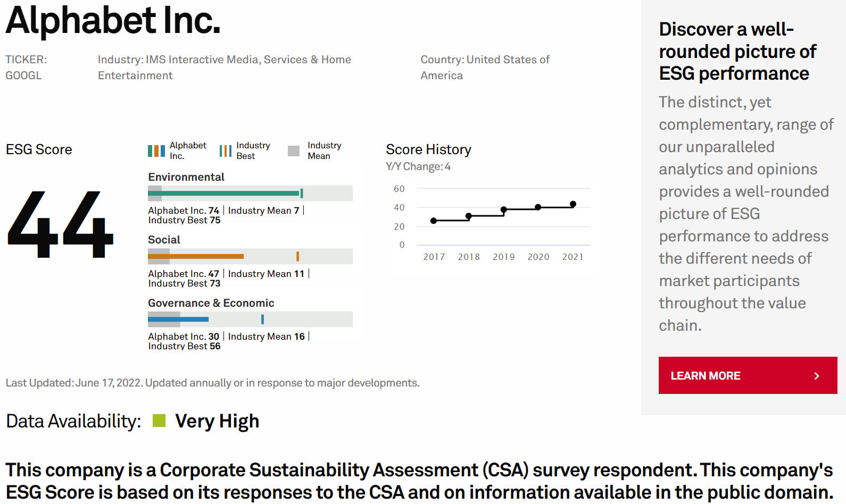Click the Alphabet Inc. tri-color legend icon
Screen dimensions: 846x504
[156, 151]
